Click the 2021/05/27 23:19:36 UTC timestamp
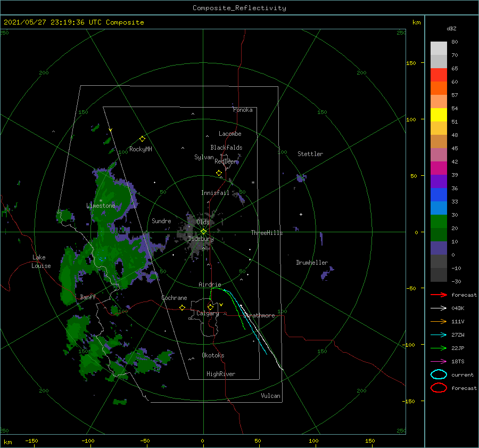The image size is (479, 448). tap(53, 22)
